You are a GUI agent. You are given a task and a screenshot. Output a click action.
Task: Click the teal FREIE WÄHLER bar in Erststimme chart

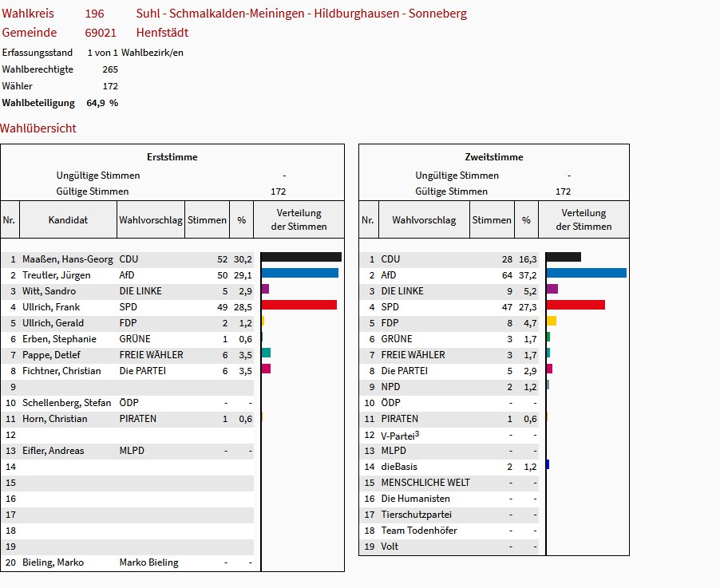[266, 353]
